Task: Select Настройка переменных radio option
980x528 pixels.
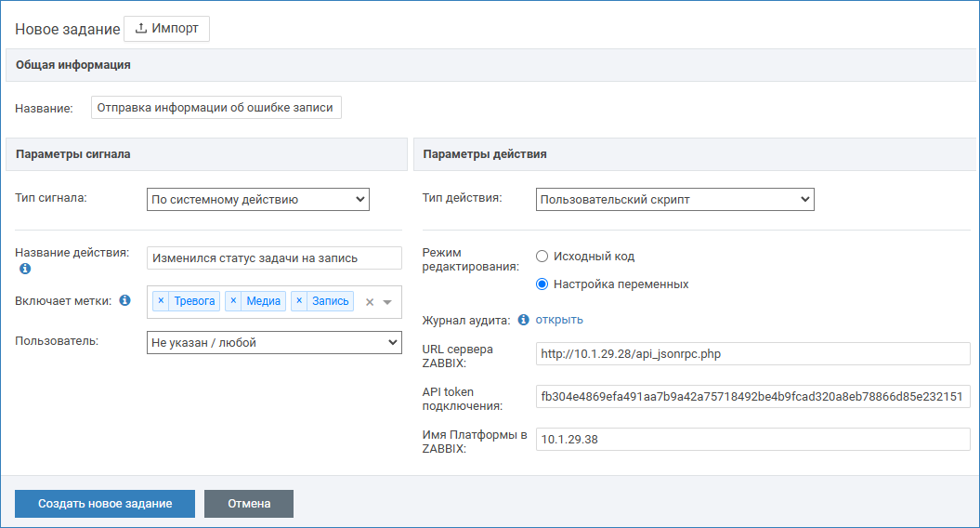Action: (x=542, y=284)
